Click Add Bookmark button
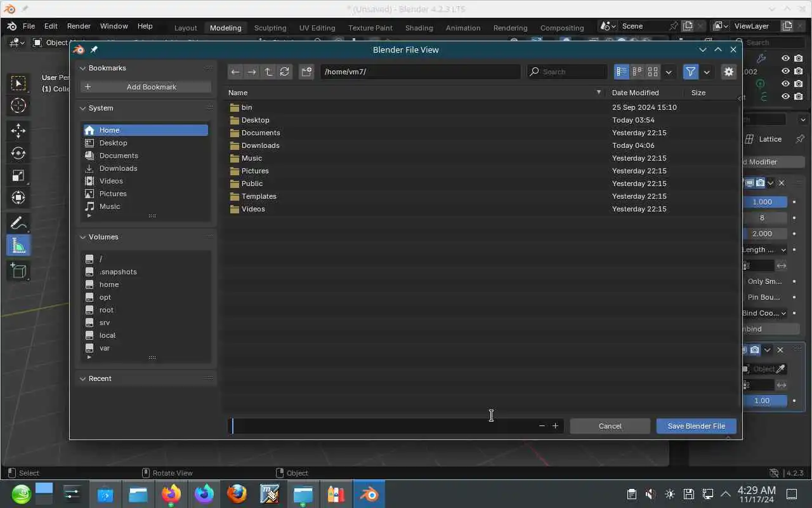 click(x=146, y=87)
